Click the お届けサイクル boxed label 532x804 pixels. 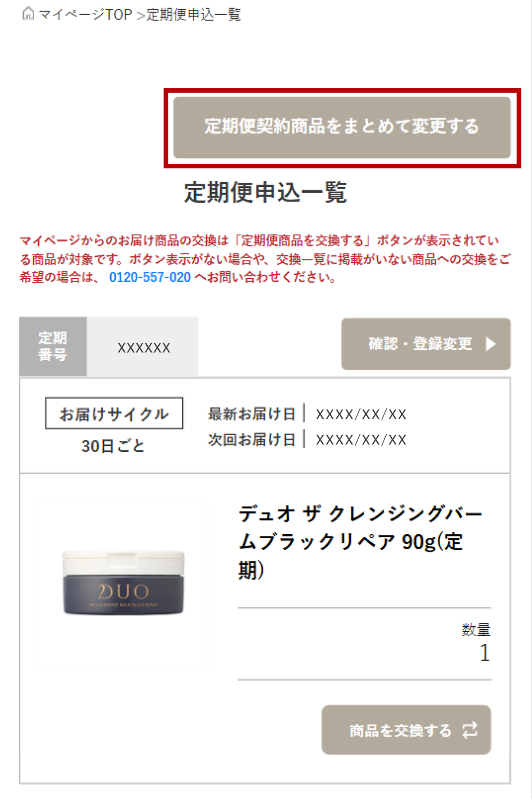[114, 414]
